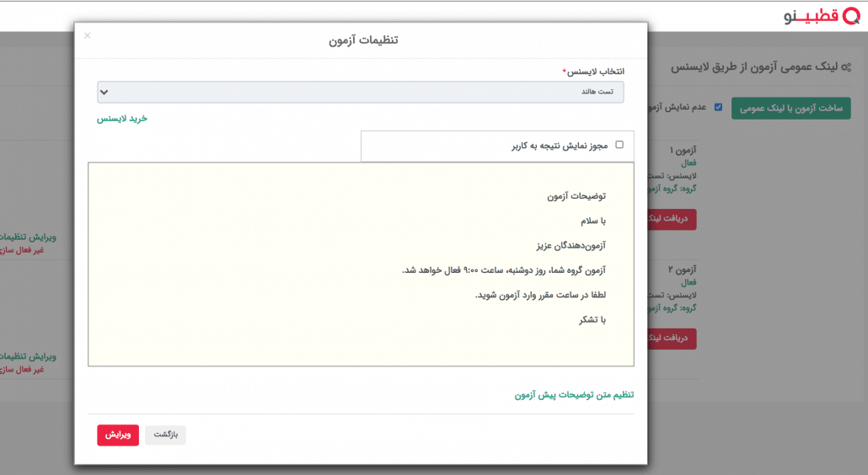Open تنظیم متن توضیحات پیش آزمون link
Viewport: 868px width, 475px height.
574,394
